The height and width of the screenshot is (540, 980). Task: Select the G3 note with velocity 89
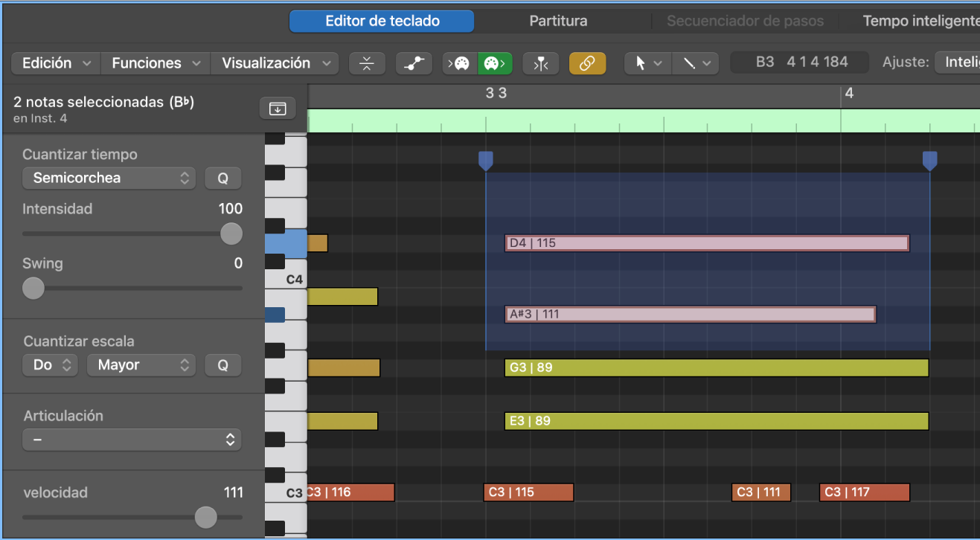click(x=716, y=367)
